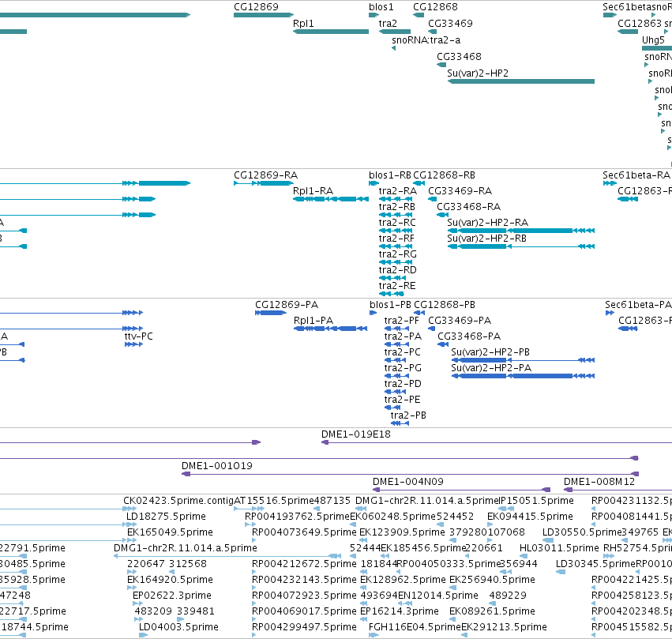Click the RP004299497.5prime EST label
The width and height of the screenshot is (672, 639).
pos(304,627)
